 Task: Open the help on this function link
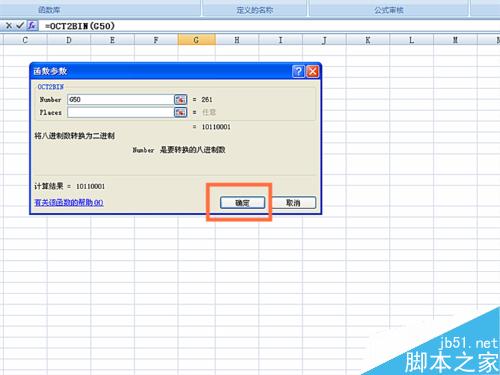[69, 203]
